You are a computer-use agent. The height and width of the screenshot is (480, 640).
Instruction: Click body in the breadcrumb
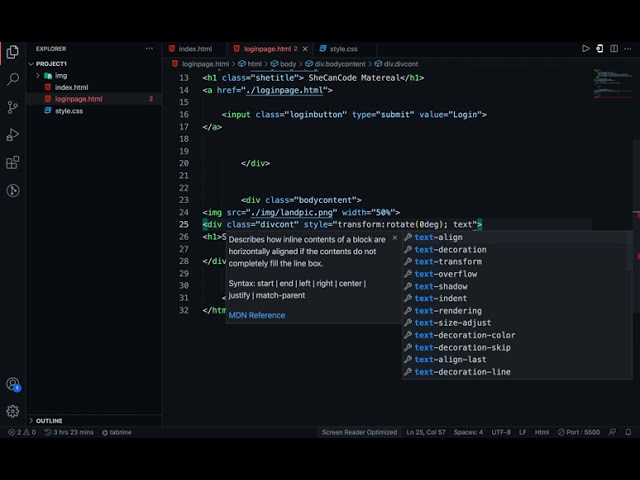288,64
